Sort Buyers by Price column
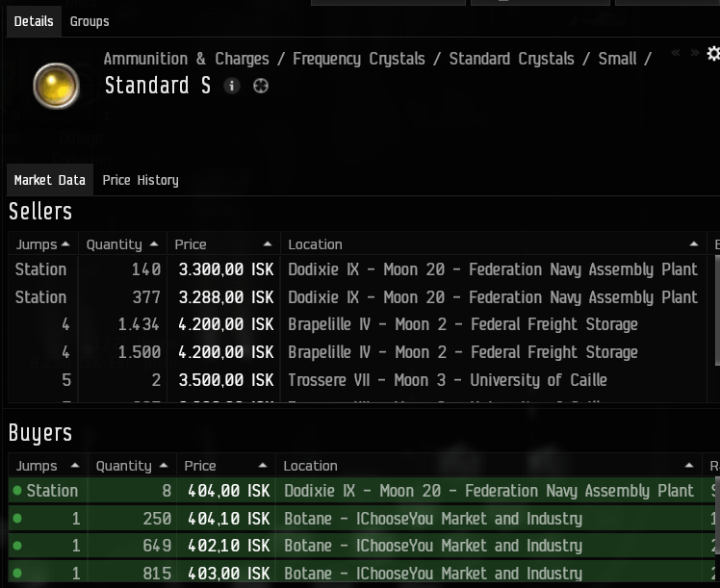Viewport: 720px width, 588px height. [226, 466]
